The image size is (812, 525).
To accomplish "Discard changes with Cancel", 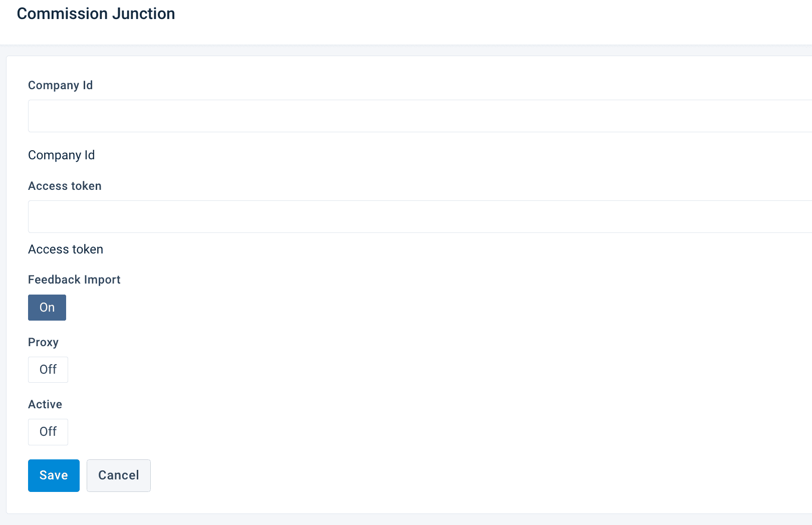I will 119,475.
